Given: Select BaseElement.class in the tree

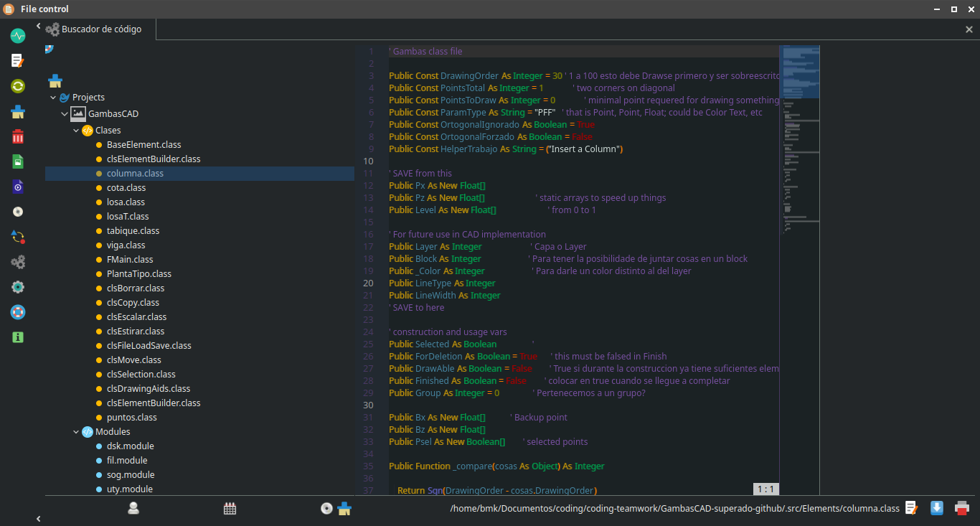Looking at the screenshot, I should point(143,145).
